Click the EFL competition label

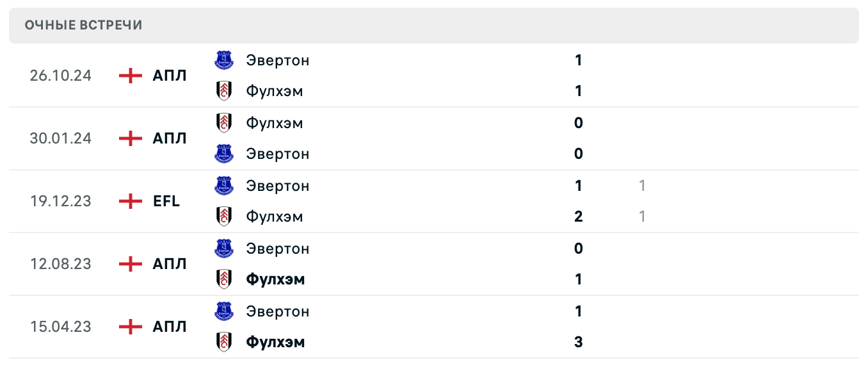(166, 201)
